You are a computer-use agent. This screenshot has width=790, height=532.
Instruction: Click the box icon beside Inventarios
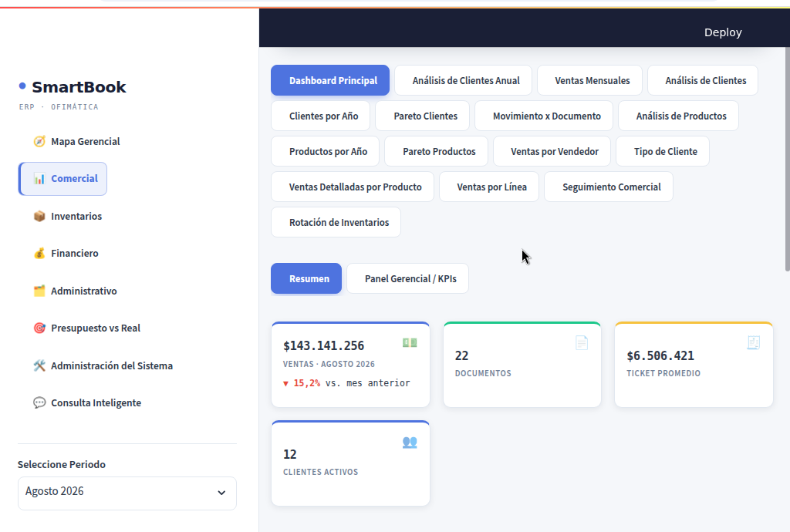[x=39, y=216]
